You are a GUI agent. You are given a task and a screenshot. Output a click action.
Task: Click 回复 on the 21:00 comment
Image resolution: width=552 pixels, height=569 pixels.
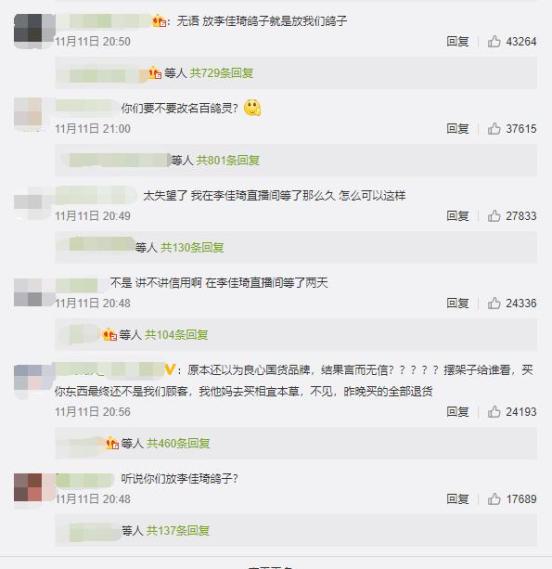click(458, 128)
